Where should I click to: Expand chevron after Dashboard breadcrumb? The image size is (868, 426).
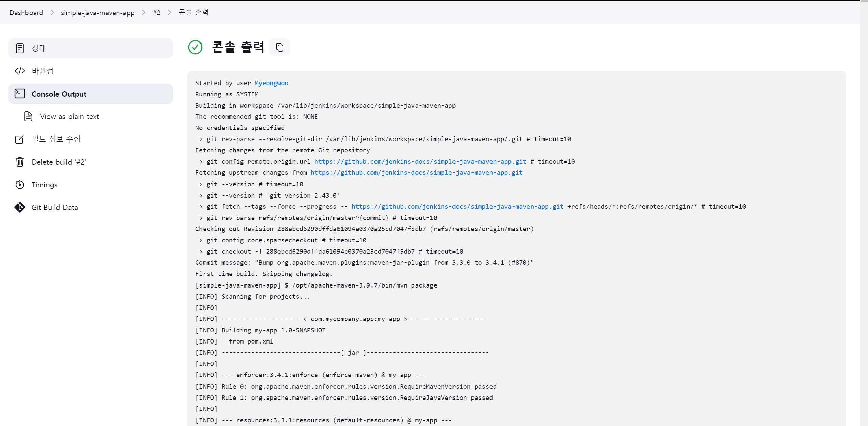click(x=52, y=12)
